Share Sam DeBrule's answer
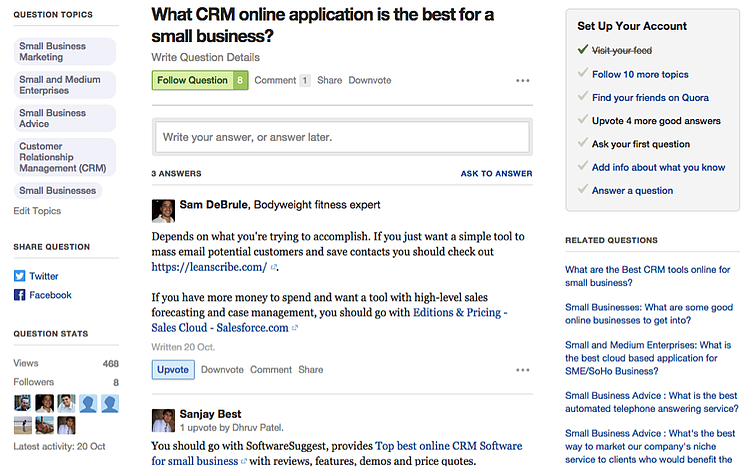 (x=311, y=370)
